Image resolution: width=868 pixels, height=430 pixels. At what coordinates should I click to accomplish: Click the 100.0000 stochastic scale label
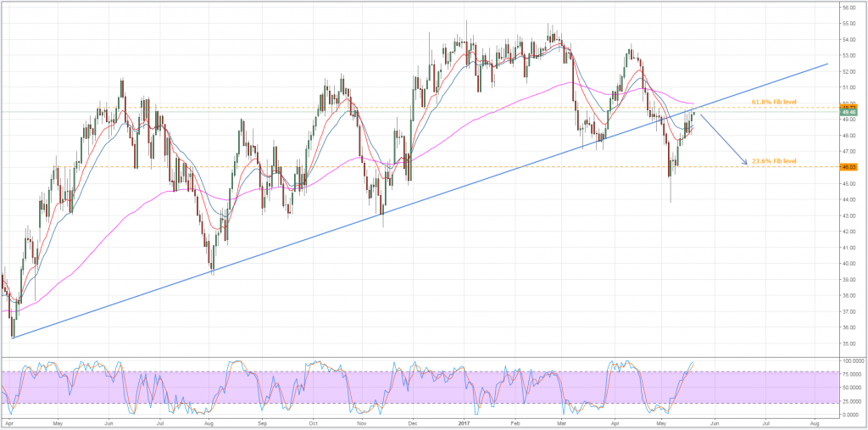(x=851, y=361)
